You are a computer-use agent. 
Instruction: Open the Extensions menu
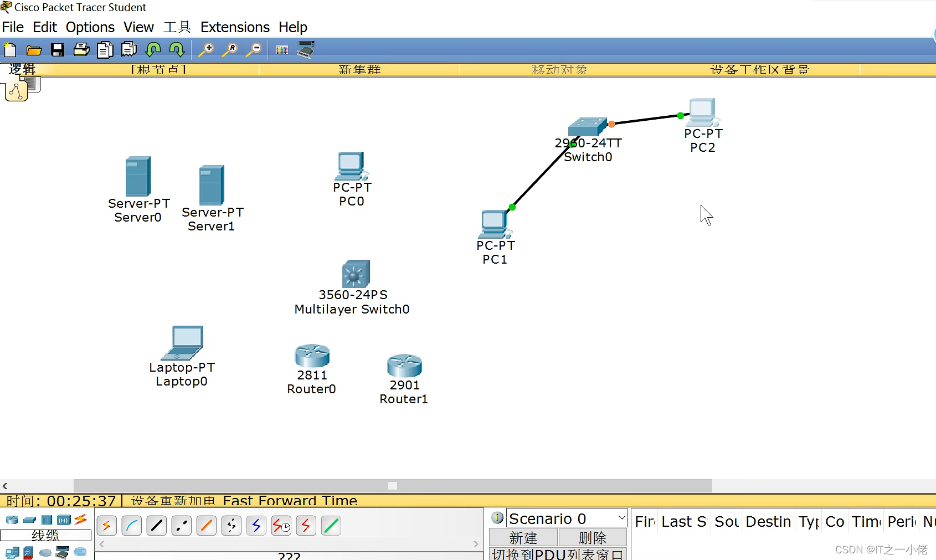tap(235, 27)
